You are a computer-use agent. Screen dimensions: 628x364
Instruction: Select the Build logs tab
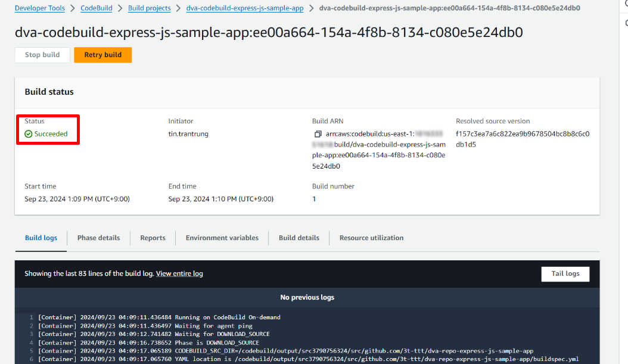[x=41, y=238]
